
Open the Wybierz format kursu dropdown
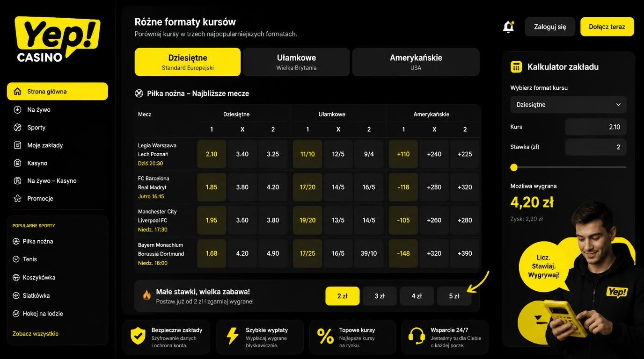[568, 105]
